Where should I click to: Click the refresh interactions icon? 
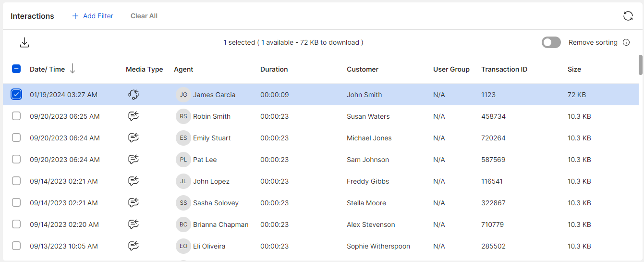tap(628, 16)
